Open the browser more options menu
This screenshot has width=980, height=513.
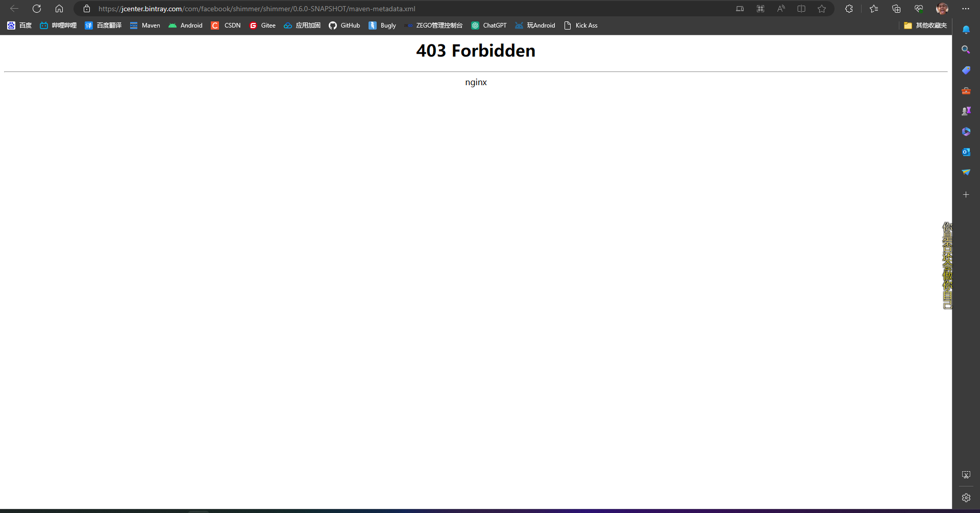click(x=966, y=9)
